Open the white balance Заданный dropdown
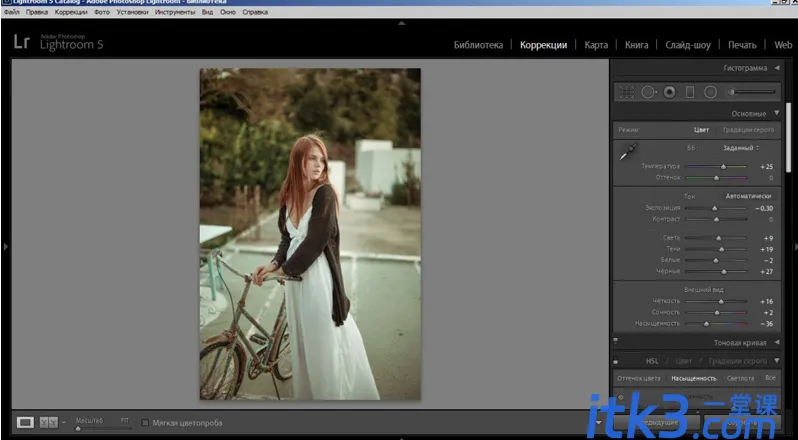Viewport: 798px width, 440px height. (x=741, y=148)
